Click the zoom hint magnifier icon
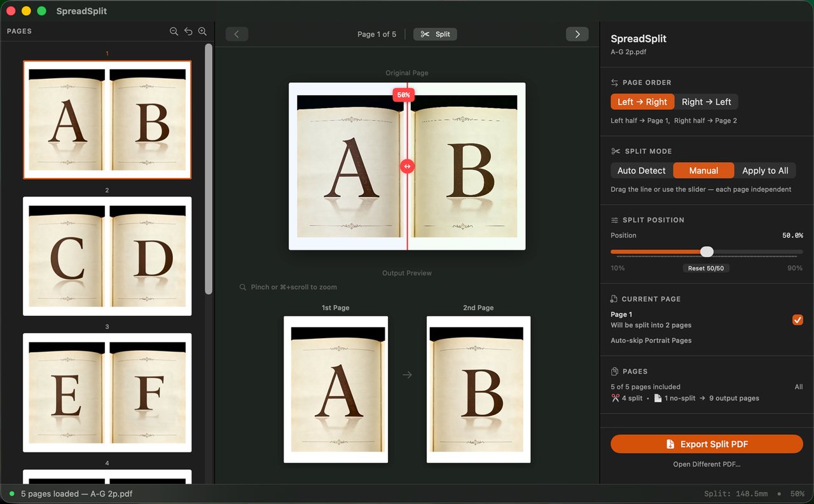 click(243, 287)
